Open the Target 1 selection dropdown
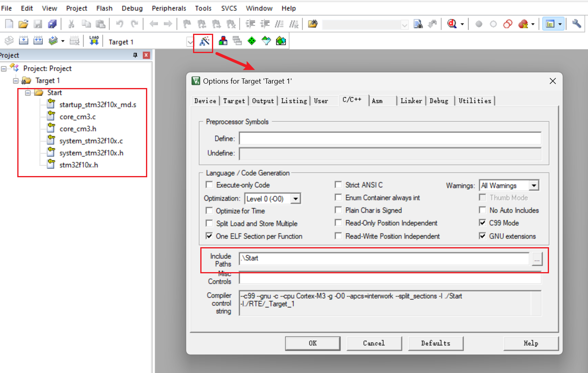 pos(190,42)
